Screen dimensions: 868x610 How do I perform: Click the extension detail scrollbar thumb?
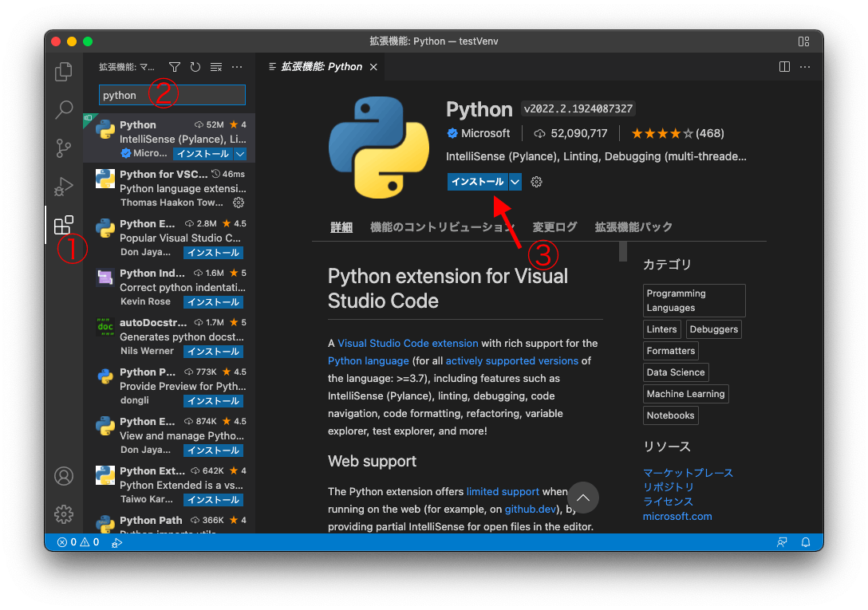(623, 251)
